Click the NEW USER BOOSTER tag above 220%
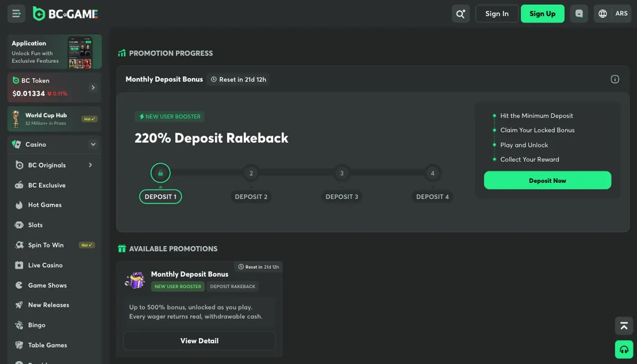Screen dimensions: 637x364 (x=169, y=116)
